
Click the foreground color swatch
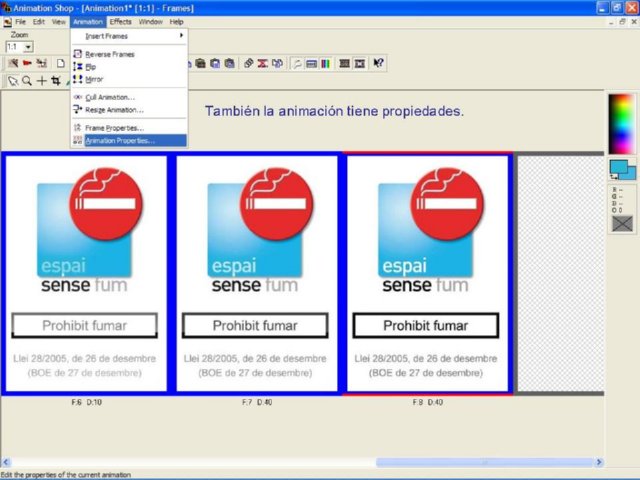point(617,167)
